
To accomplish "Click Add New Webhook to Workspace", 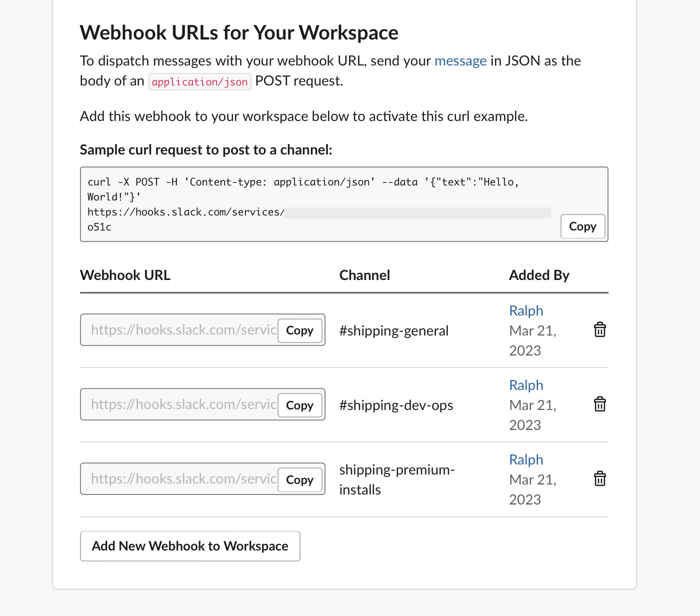I will 189,546.
